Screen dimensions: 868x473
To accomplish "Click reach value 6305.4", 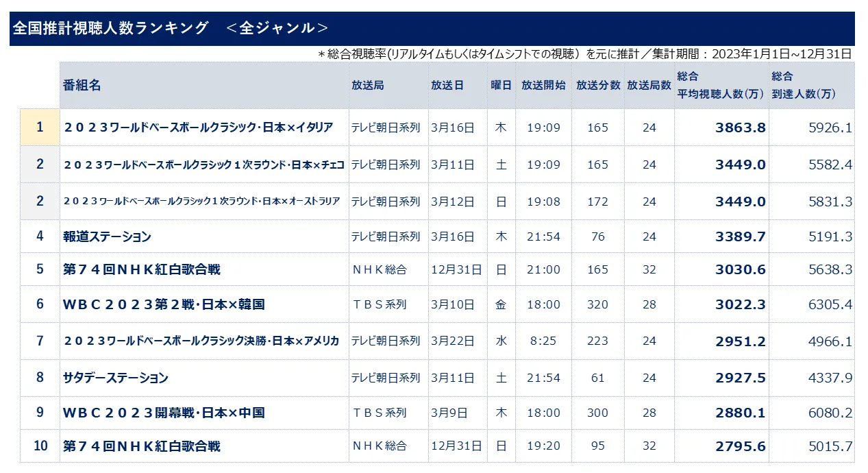I will click(830, 304).
